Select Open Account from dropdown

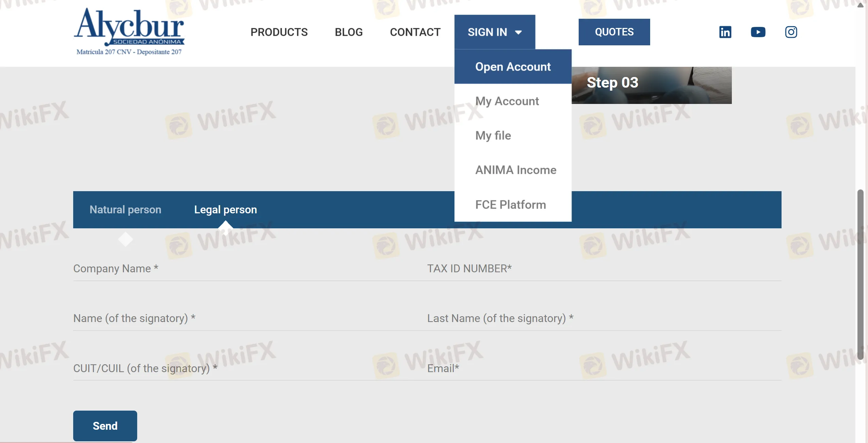click(x=513, y=67)
